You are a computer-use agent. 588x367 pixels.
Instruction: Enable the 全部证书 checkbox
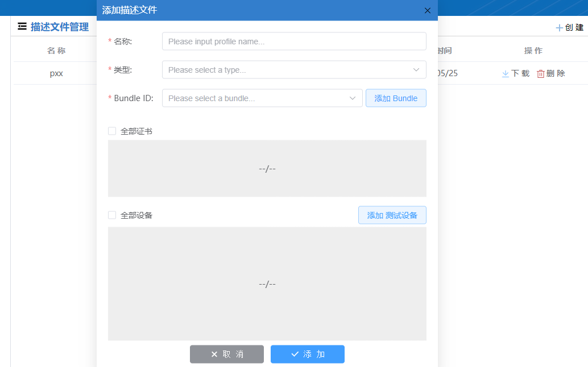pos(112,131)
